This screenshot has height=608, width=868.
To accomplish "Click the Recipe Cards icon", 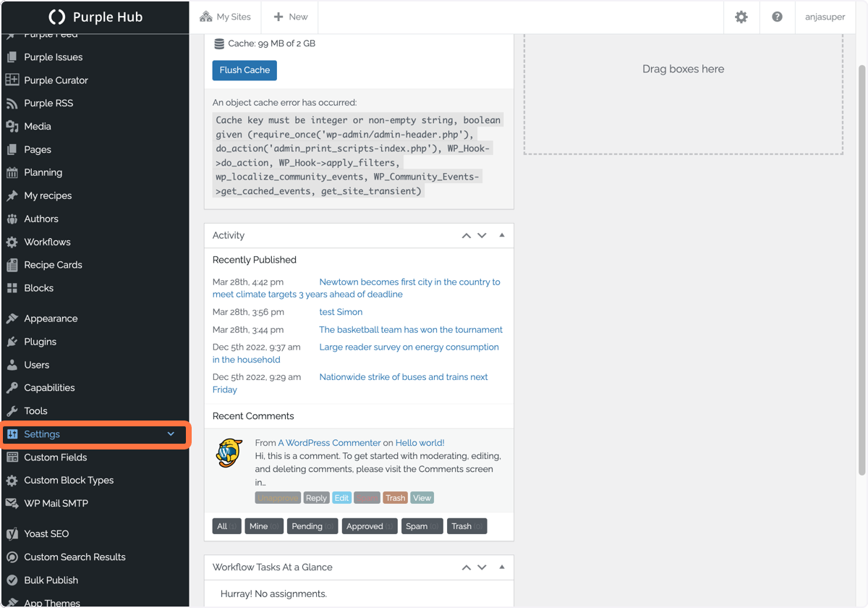I will tap(12, 266).
